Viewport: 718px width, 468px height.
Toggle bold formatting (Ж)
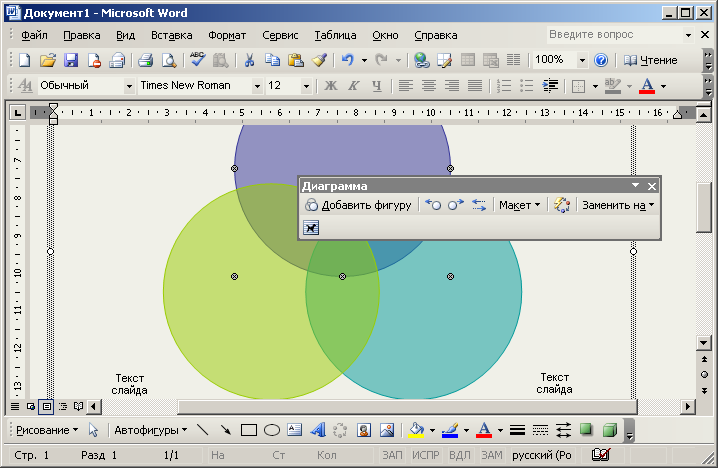pos(331,86)
